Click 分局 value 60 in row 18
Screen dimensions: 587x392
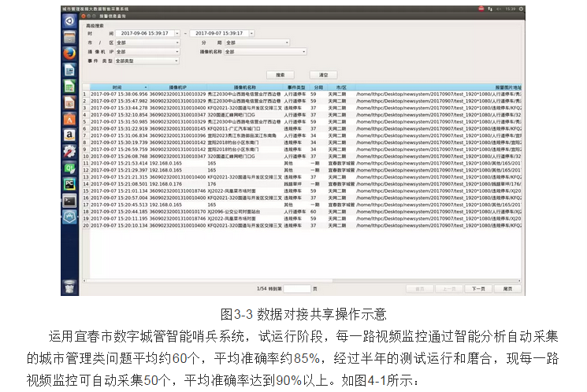tap(314, 212)
